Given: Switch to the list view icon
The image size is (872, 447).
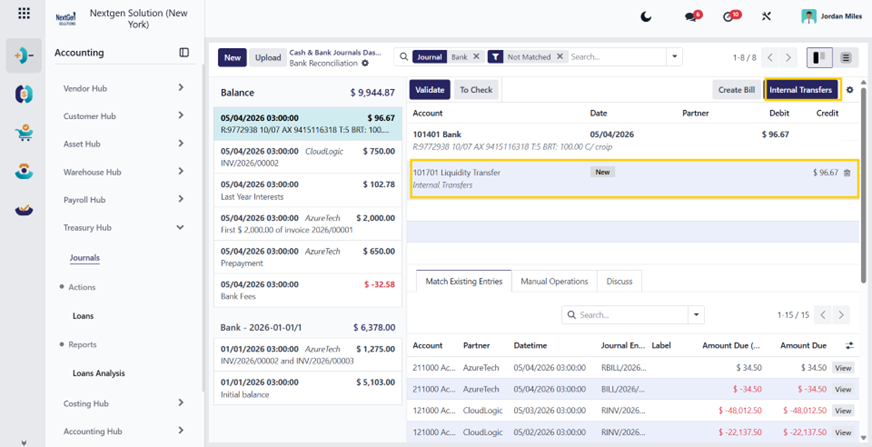Looking at the screenshot, I should pyautogui.click(x=846, y=57).
